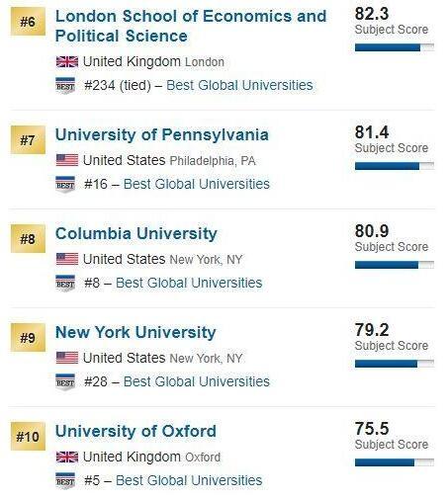The width and height of the screenshot is (448, 500).
Task: Click the gold #9 rank badge
Action: (28, 338)
